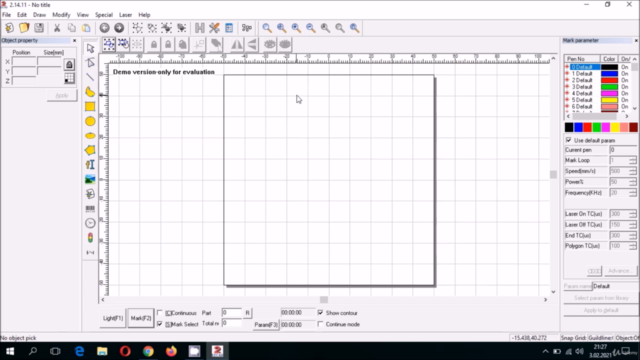
Task: Click the horizontal Mirror icon
Action: tap(236, 44)
